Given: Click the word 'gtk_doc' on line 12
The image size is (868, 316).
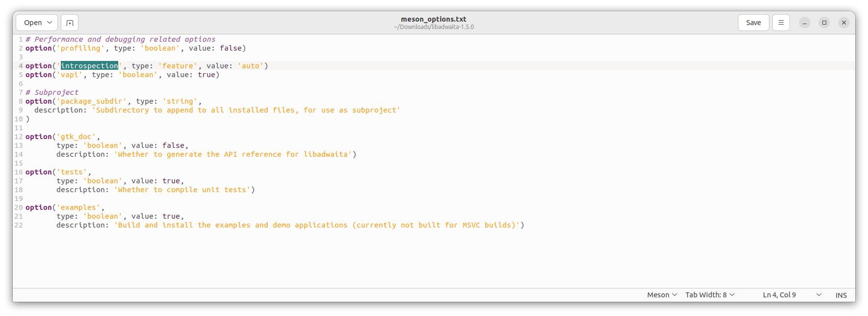Looking at the screenshot, I should tap(77, 137).
